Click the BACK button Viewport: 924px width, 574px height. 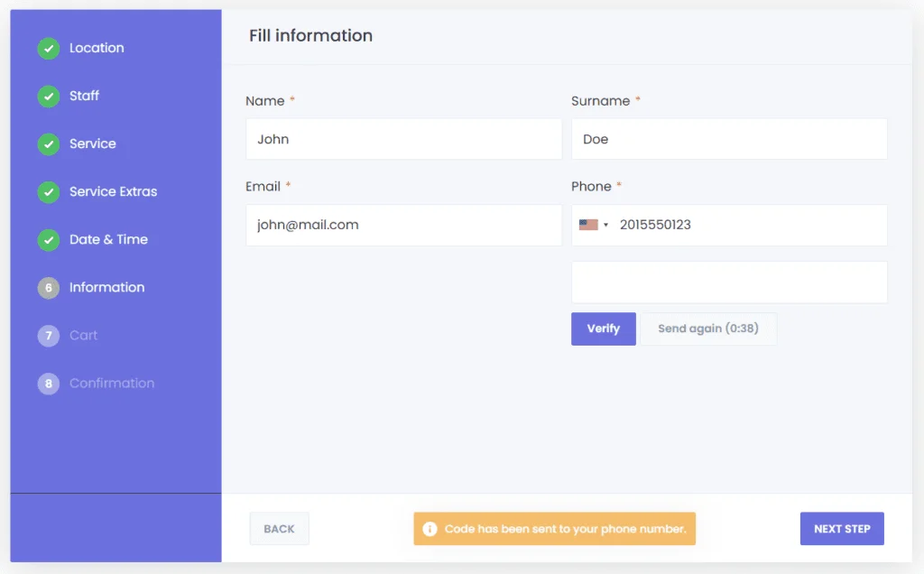[280, 529]
